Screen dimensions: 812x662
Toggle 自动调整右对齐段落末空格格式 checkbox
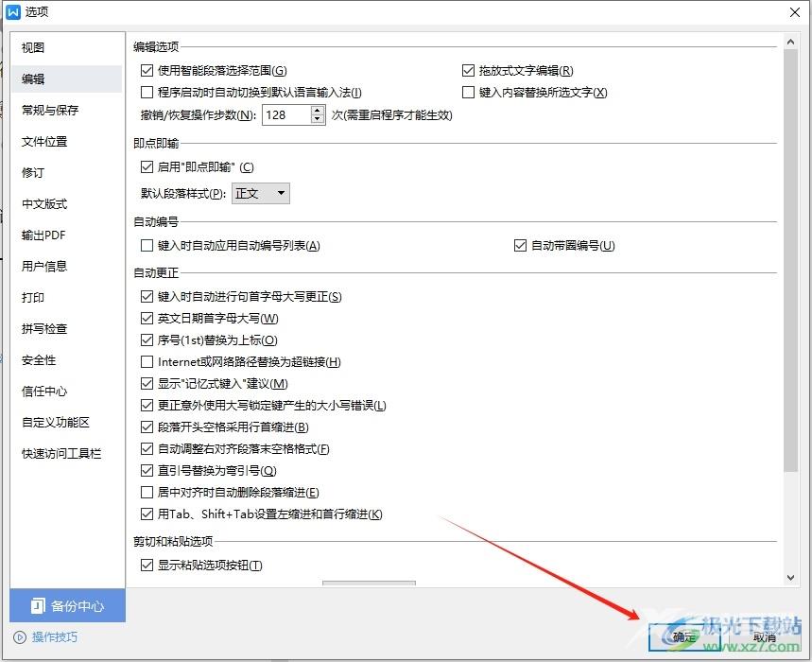tap(147, 448)
